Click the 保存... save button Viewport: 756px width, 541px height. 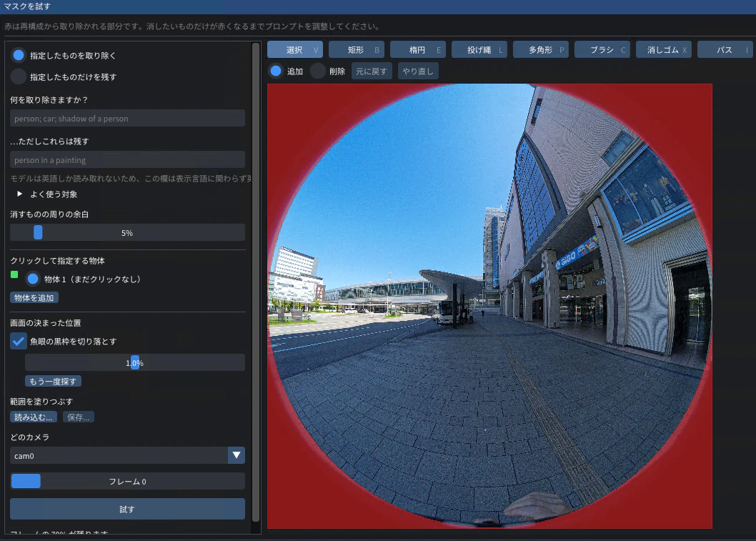[79, 417]
